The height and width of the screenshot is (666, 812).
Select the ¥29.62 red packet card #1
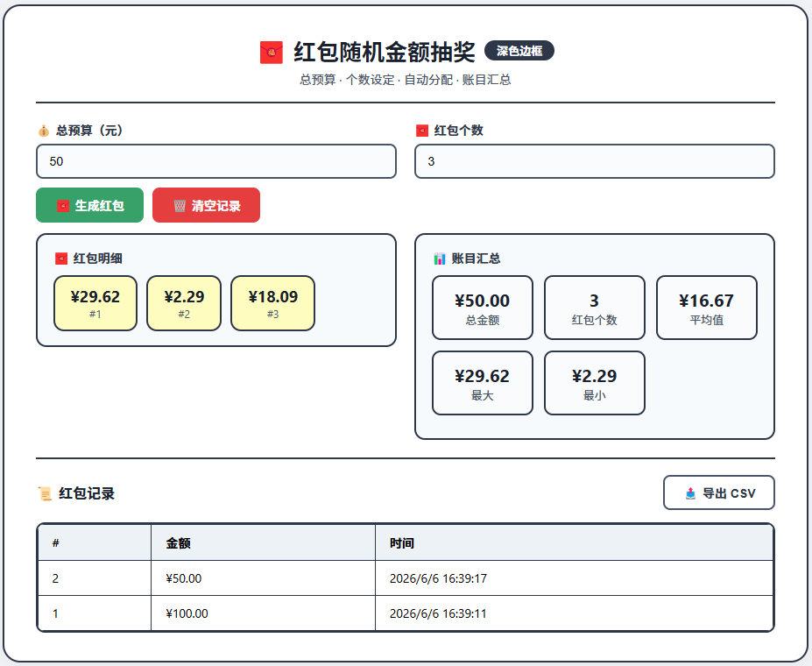(x=95, y=303)
